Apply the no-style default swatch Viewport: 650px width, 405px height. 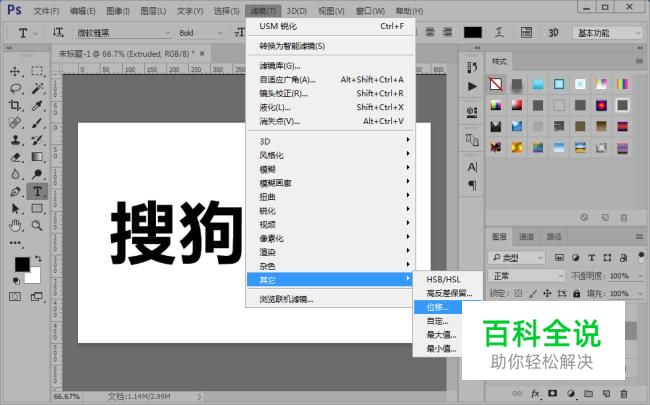point(496,84)
